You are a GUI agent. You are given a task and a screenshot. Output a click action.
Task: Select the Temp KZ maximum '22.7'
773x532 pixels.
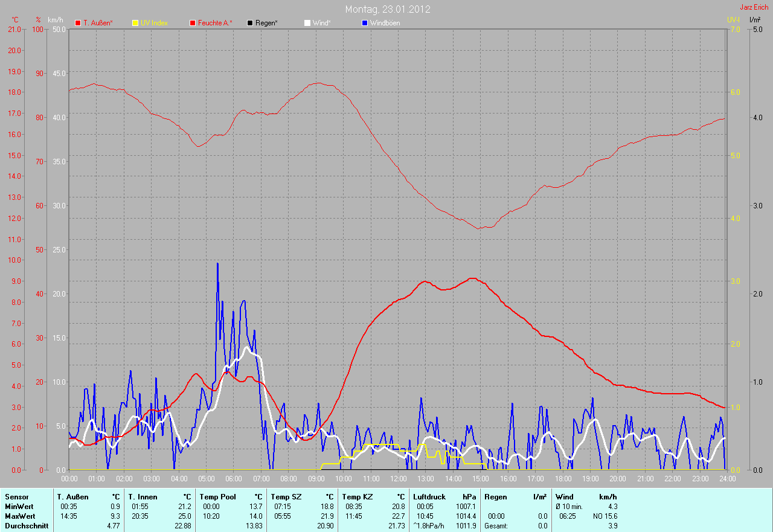coord(398,516)
